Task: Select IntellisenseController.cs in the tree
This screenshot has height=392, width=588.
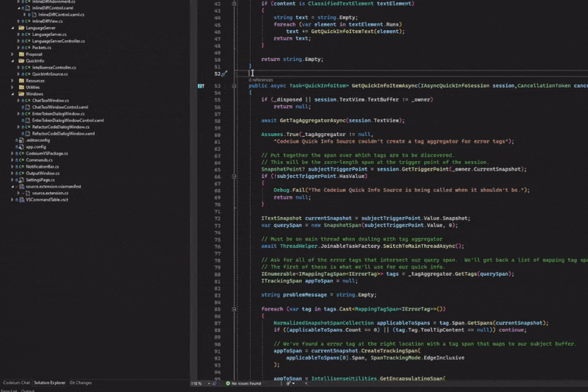Action: (54, 68)
